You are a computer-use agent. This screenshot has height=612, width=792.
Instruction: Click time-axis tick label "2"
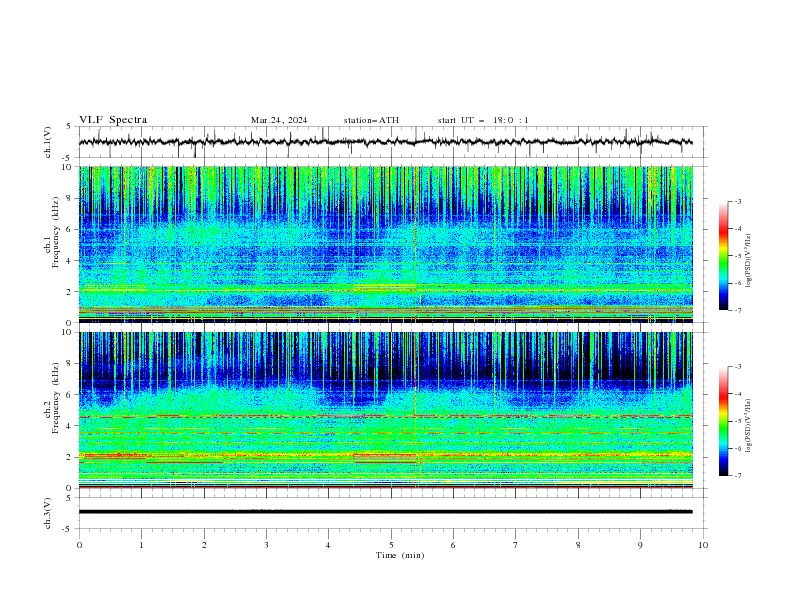tap(204, 545)
